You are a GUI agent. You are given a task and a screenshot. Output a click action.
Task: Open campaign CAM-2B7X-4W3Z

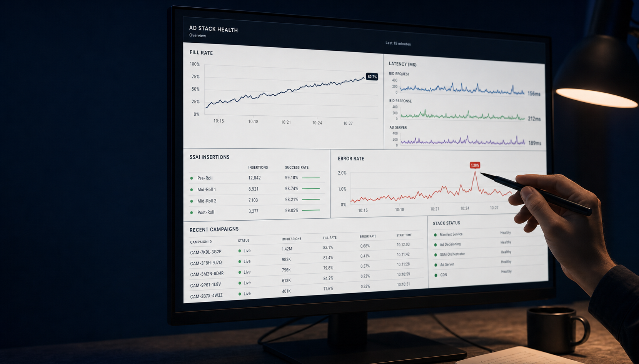(x=206, y=296)
